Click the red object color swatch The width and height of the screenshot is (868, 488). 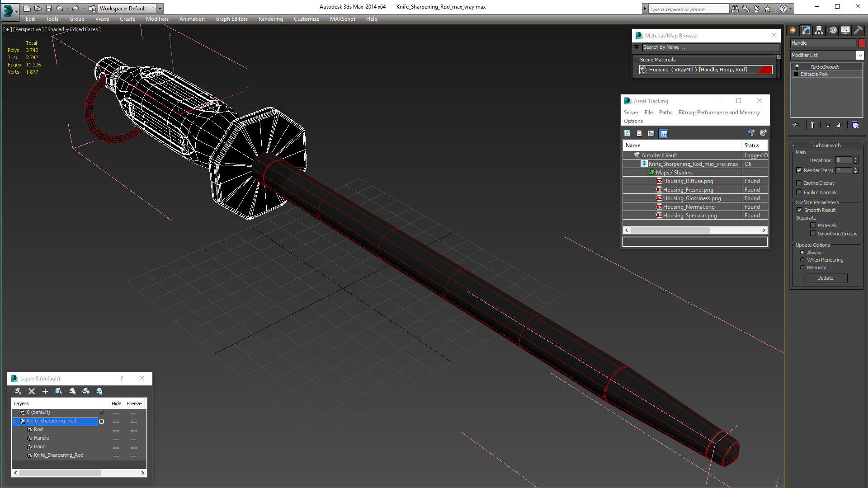[862, 43]
